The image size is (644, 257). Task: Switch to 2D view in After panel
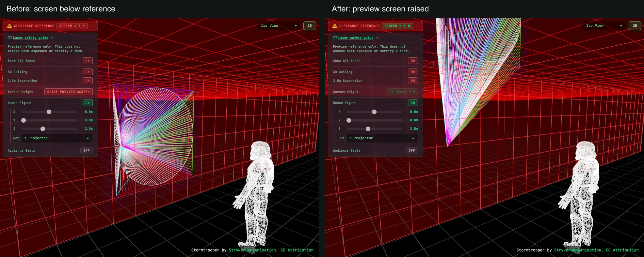pos(635,26)
